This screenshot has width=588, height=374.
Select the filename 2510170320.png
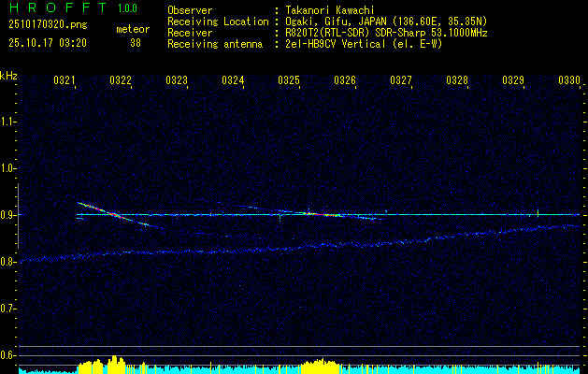[x=48, y=25]
